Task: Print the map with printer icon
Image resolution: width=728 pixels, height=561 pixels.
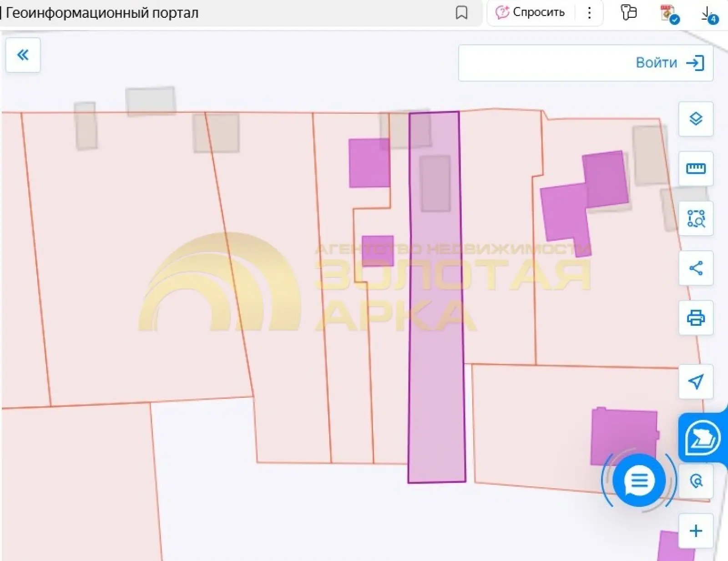Action: pyautogui.click(x=696, y=318)
